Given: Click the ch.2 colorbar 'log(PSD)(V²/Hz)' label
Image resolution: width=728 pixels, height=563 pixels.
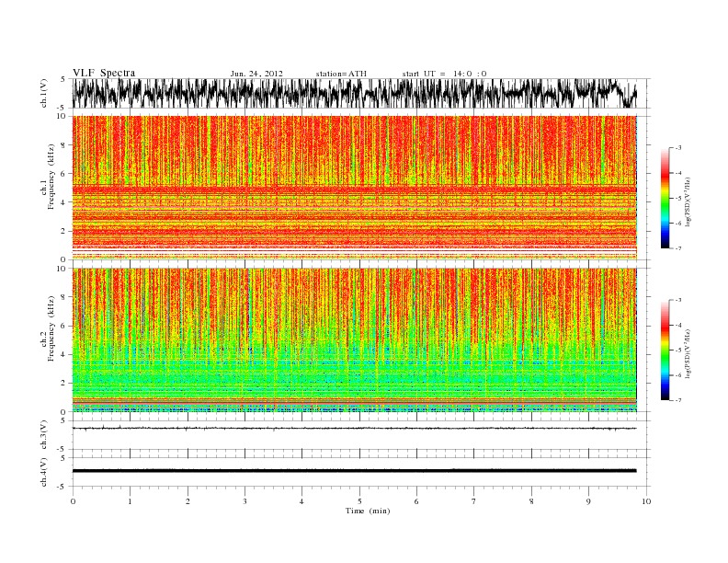Looking at the screenshot, I should tap(688, 353).
